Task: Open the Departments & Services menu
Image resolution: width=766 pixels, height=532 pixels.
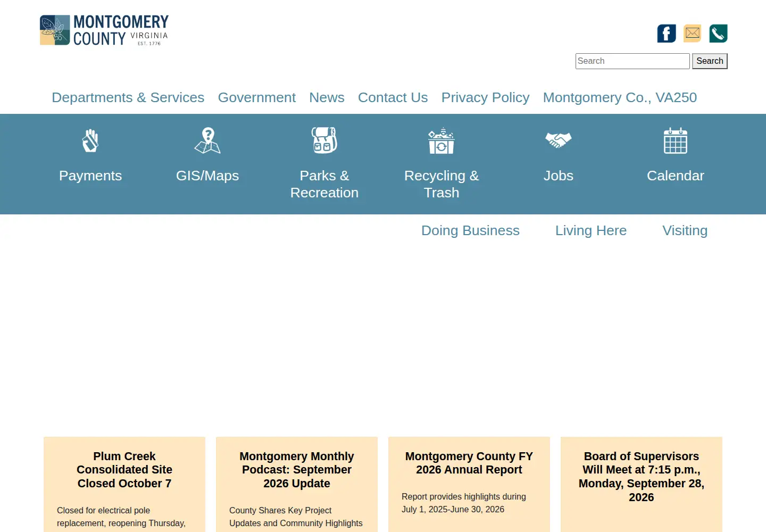Action: [128, 97]
